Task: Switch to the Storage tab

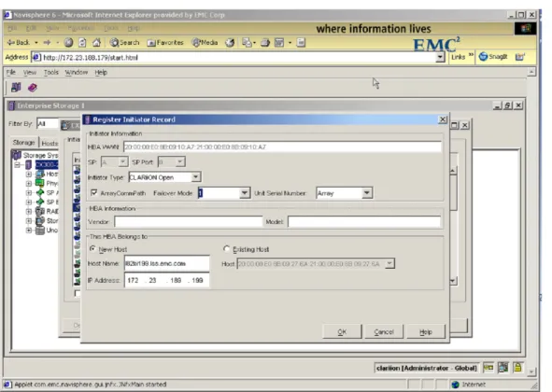Action: (x=23, y=143)
